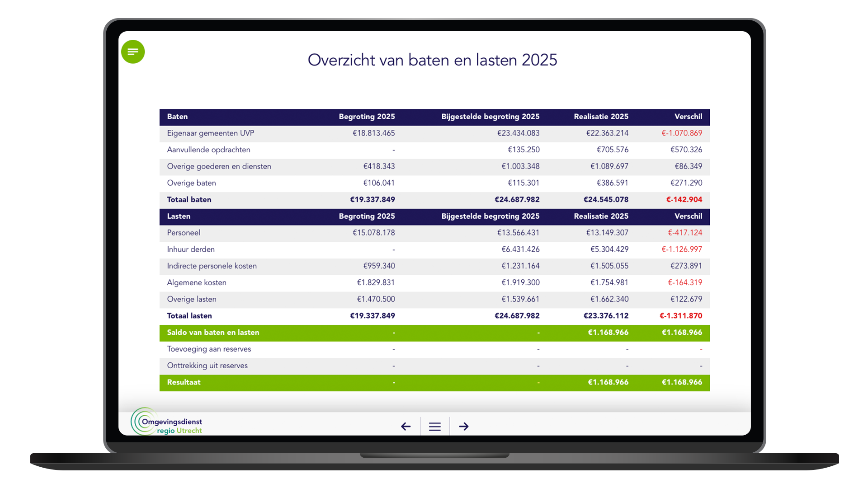Click the total €24.545.078

pos(606,200)
